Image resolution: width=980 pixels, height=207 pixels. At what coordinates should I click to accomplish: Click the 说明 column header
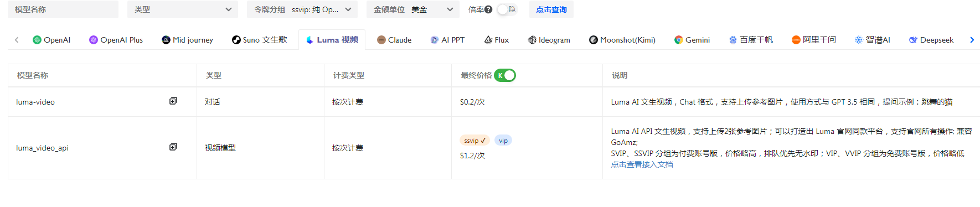(791, 75)
